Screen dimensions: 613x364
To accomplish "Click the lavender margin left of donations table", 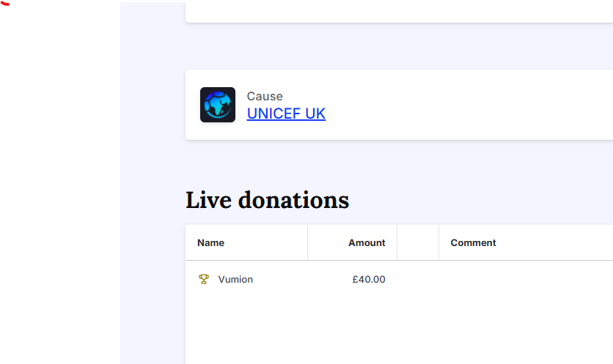I will 153,293.
